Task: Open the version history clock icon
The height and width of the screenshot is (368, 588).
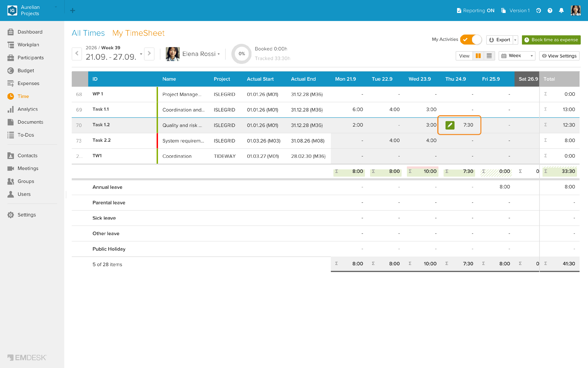Action: [538, 10]
